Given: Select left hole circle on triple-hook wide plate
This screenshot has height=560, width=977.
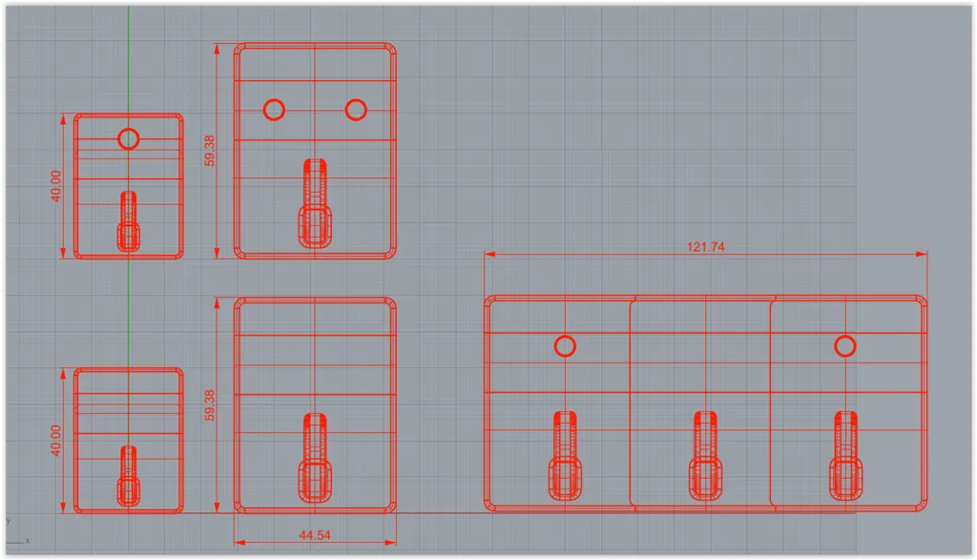Looking at the screenshot, I should tap(565, 346).
